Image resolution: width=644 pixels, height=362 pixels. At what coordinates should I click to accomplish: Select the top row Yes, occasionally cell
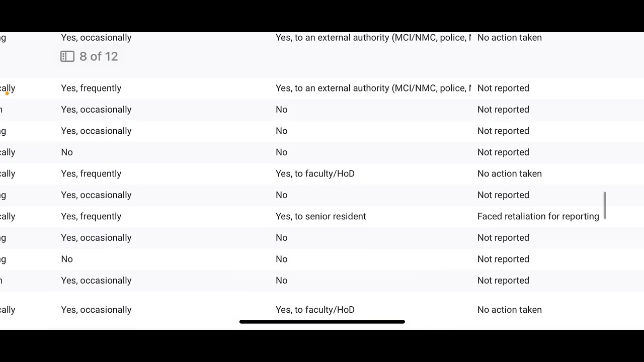(96, 38)
